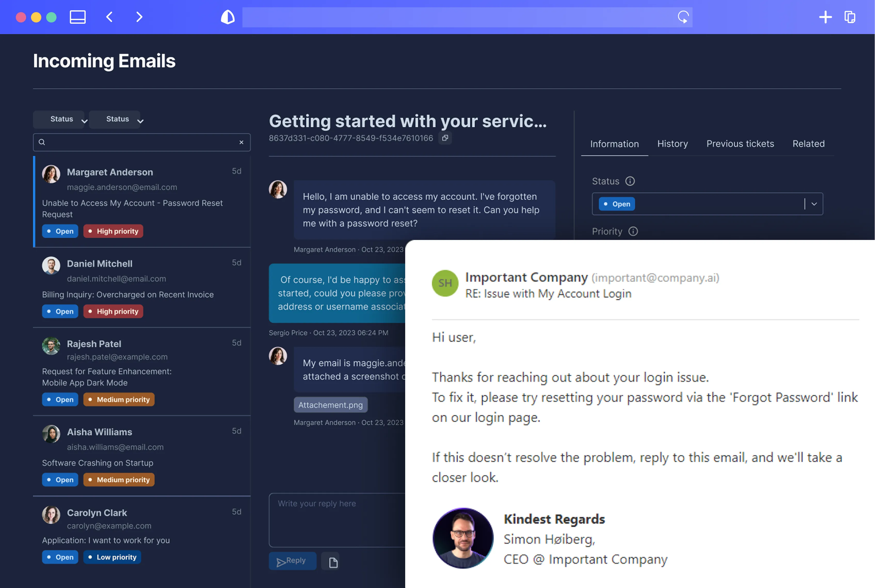Click the Open tag on Aisha Williams' email
Viewport: 875px width, 588px height.
pos(60,480)
